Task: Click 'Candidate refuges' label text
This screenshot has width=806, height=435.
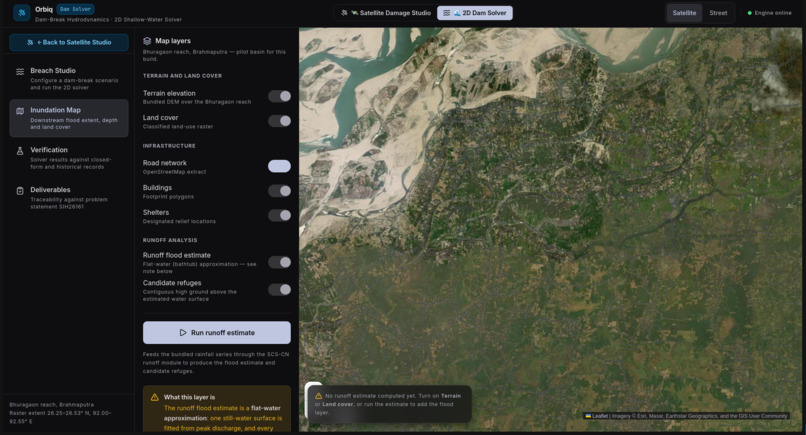Action: coord(172,283)
